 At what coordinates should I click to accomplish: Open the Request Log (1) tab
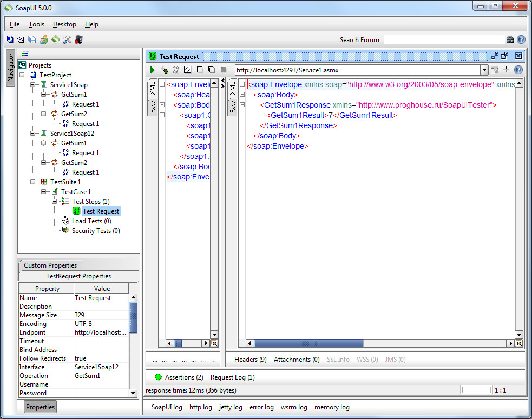pyautogui.click(x=233, y=377)
